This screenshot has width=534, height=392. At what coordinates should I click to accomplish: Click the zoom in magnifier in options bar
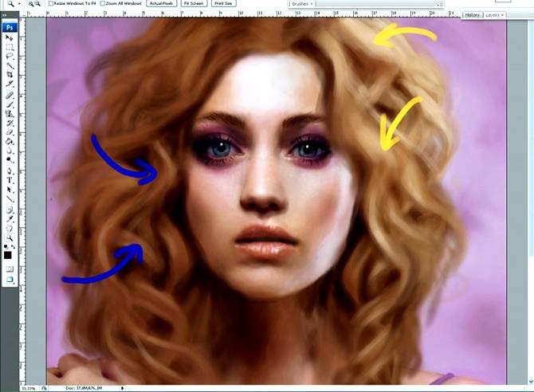pos(30,4)
